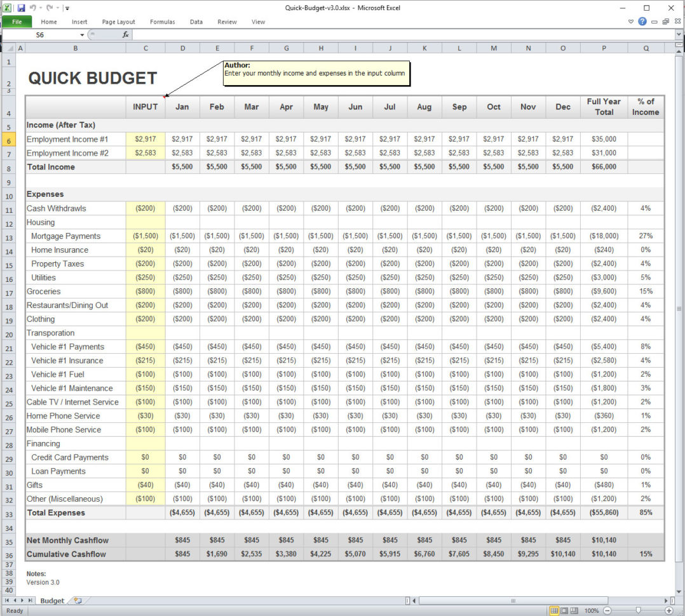Screen dimensions: 685x616
Task: Click the Insert Worksheet button next to Budget tab
Action: 77,600
